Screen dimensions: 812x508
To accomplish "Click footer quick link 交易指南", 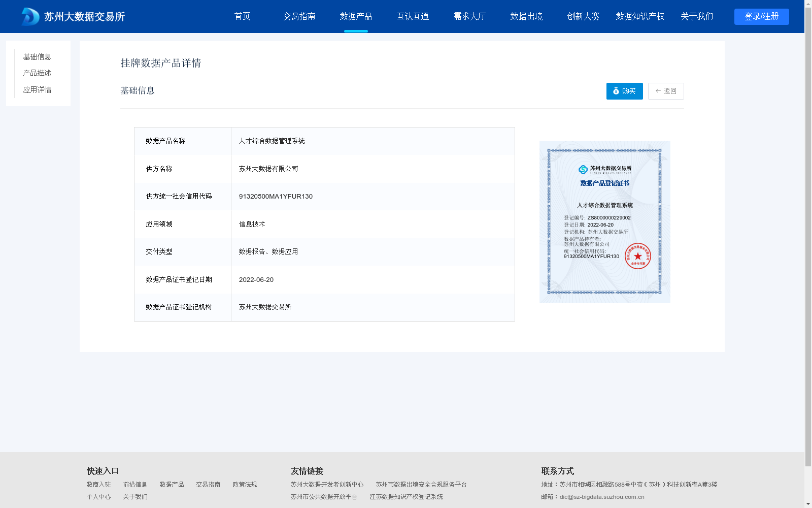I will [x=208, y=485].
